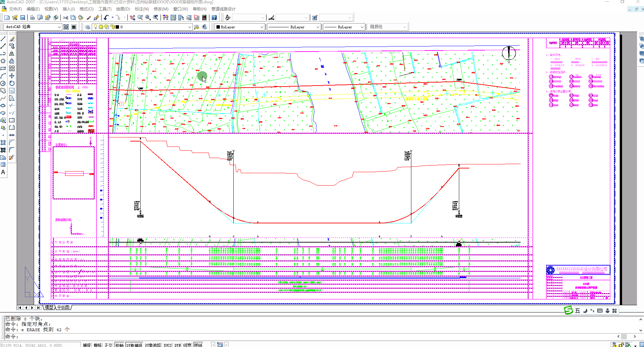The image size is (644, 347).
Task: Click the Save icon in toolbar
Action: [23, 18]
